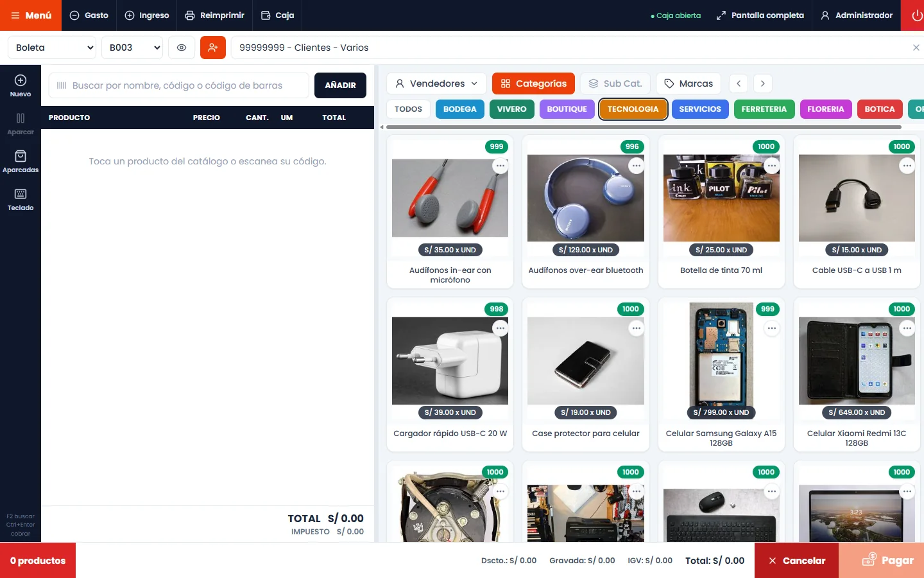Image resolution: width=924 pixels, height=578 pixels.
Task: Show the Teclado on-screen keyboard
Action: tap(21, 199)
